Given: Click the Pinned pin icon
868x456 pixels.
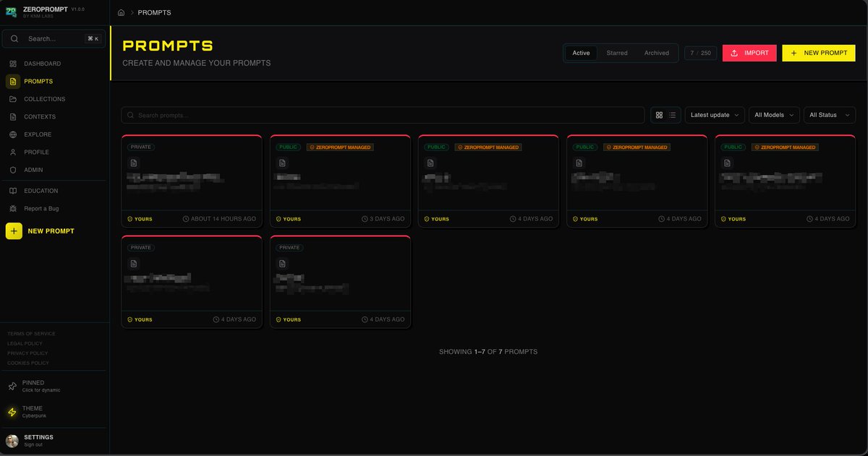Looking at the screenshot, I should (12, 386).
